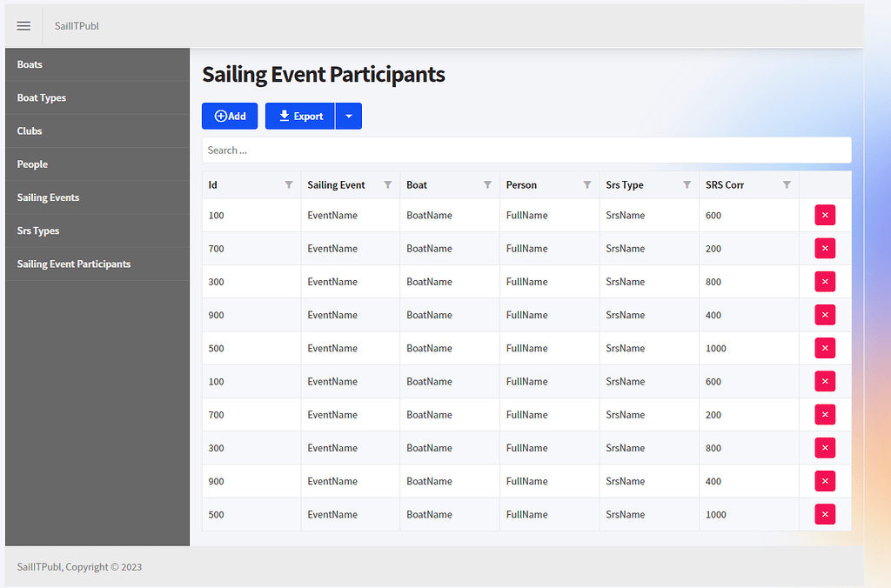The width and height of the screenshot is (891, 588).
Task: Expand the Export options dropdown arrow
Action: tap(348, 116)
